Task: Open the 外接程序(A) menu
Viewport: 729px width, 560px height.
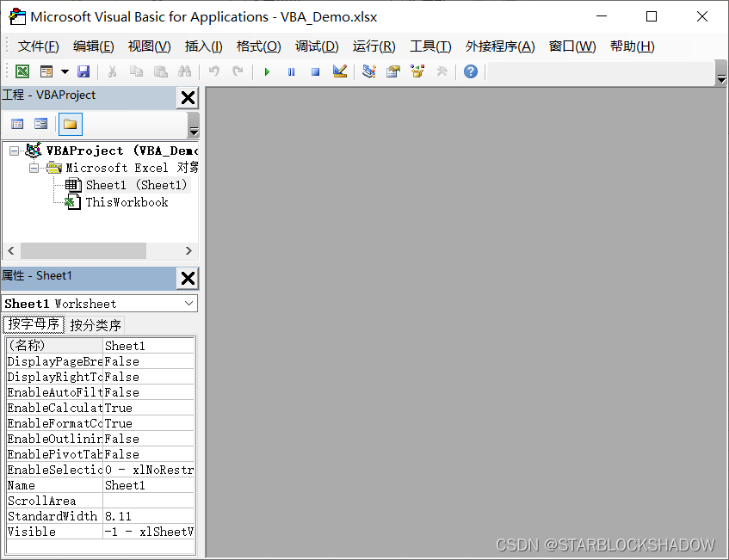Action: pyautogui.click(x=500, y=46)
